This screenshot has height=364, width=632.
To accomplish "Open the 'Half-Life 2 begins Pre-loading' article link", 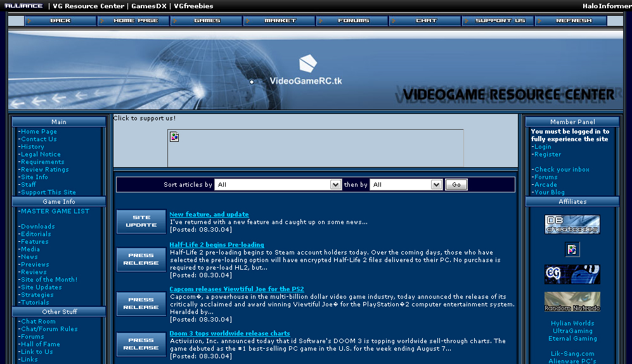I will (x=216, y=245).
